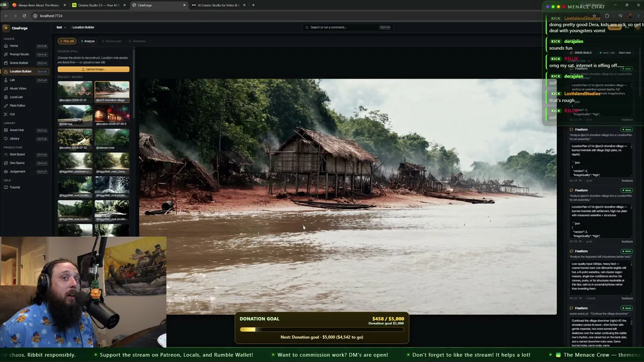Select the @location-2026-07-30-2 project image

point(112,115)
